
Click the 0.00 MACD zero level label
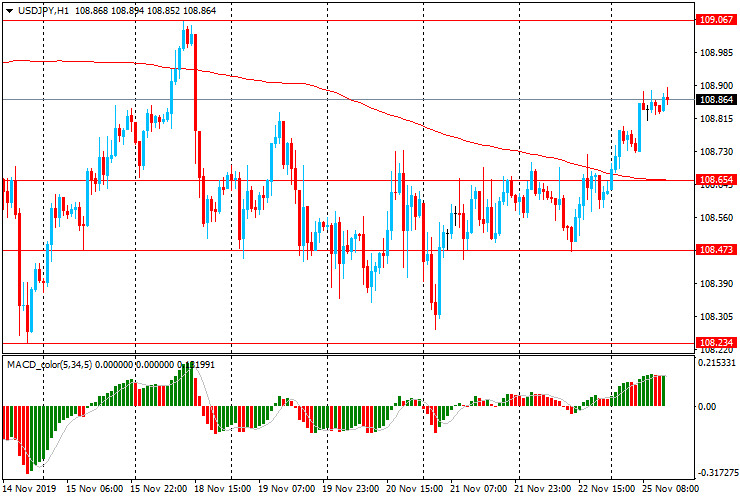(707, 407)
